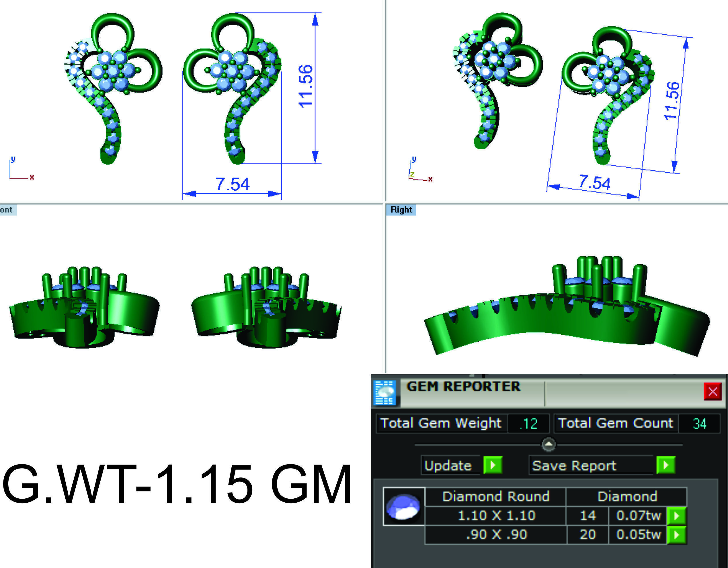Click the Diamond column header cell
The image size is (728, 568).
[627, 497]
